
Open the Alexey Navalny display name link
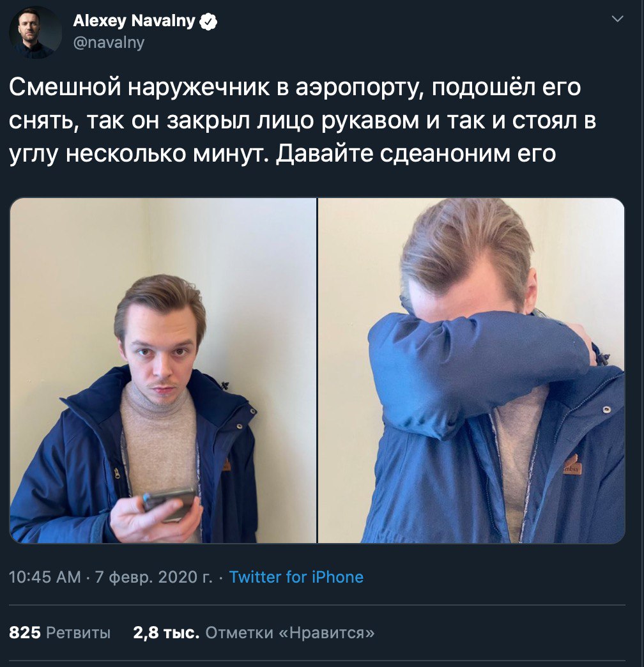click(134, 21)
